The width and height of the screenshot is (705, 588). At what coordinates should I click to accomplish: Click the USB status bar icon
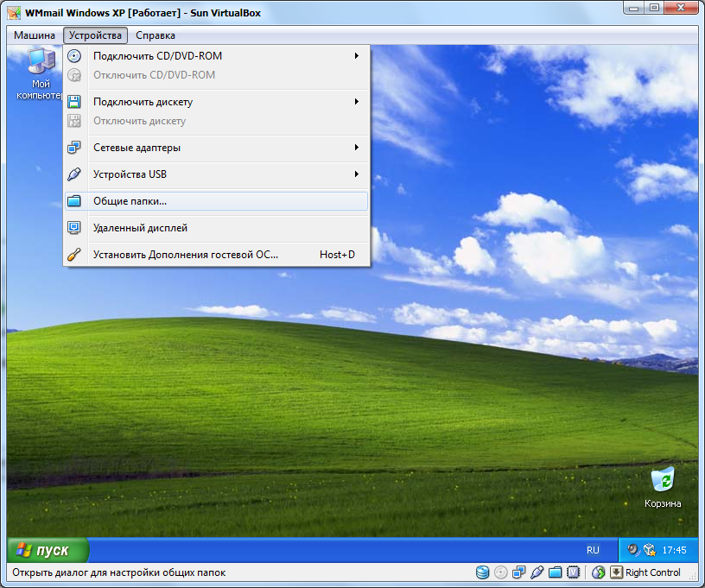[x=537, y=572]
